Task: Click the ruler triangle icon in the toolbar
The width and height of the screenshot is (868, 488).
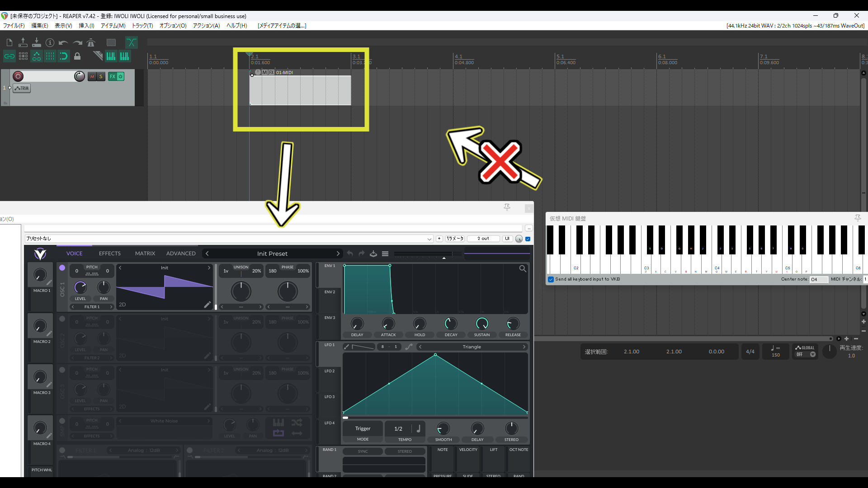Action: pyautogui.click(x=98, y=56)
